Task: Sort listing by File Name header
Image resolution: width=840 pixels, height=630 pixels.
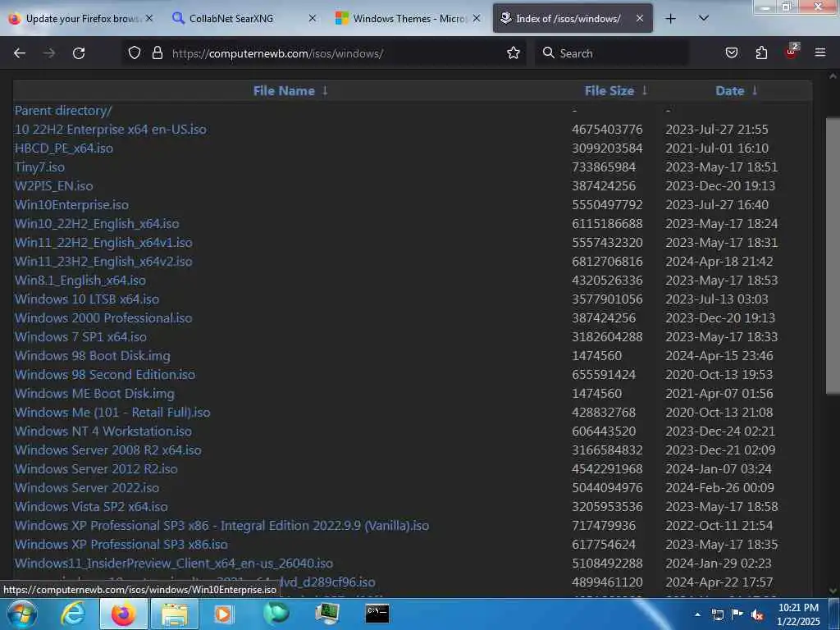Action: (284, 91)
